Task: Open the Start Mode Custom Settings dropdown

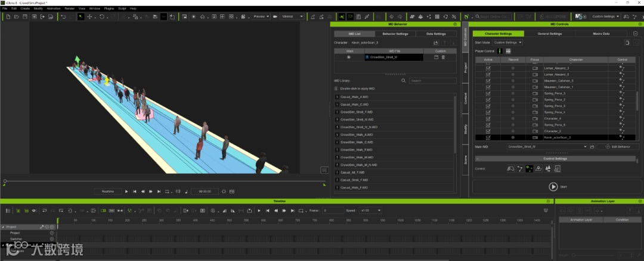Action: pyautogui.click(x=507, y=42)
